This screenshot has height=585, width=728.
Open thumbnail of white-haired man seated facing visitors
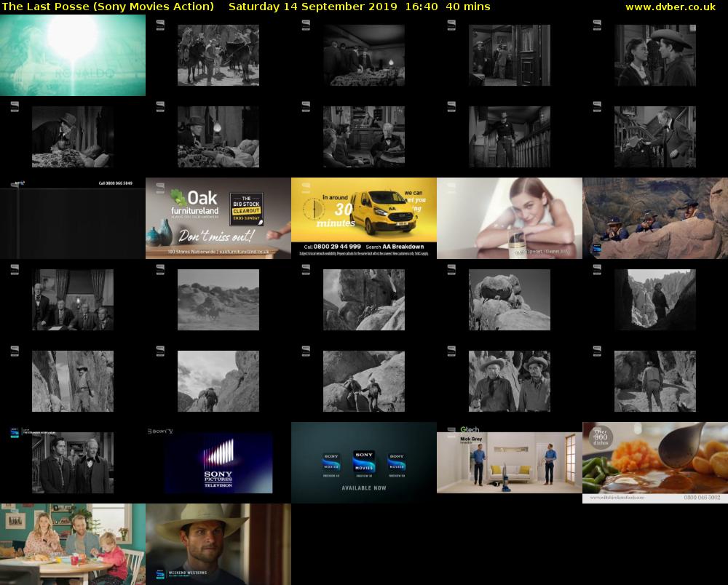[x=364, y=137]
